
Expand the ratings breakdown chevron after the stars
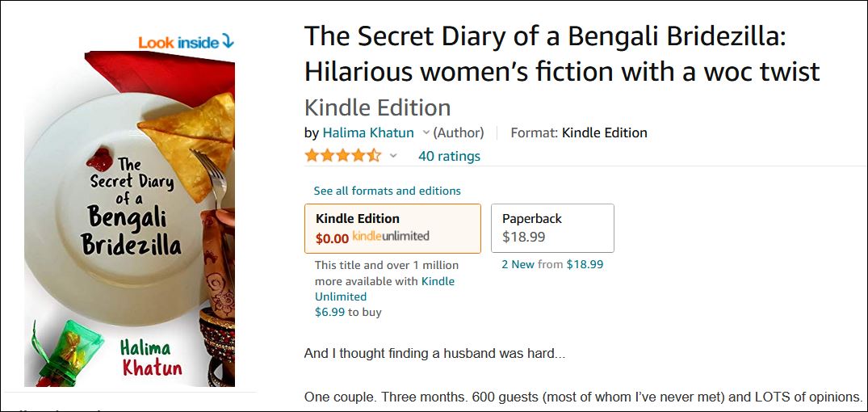tap(394, 156)
